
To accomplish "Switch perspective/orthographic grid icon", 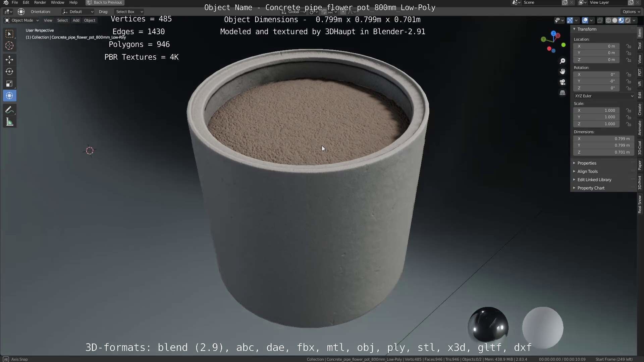I will tap(562, 93).
